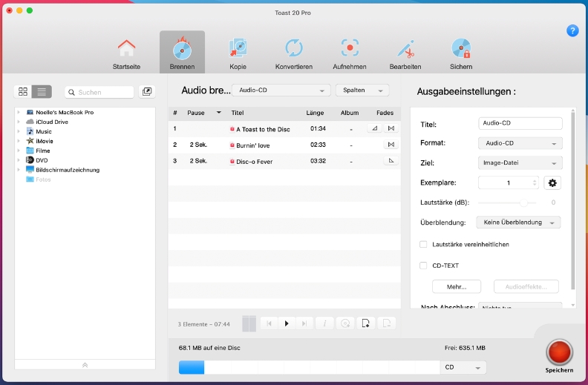Click the Pause column sort arrow
Viewport: 588px width, 385px height.
tap(218, 112)
